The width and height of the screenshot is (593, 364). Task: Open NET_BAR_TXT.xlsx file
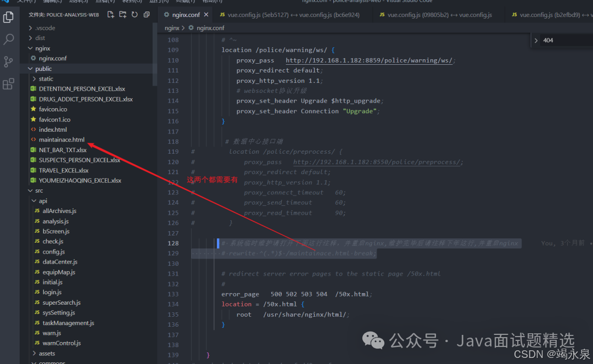pyautogui.click(x=63, y=150)
